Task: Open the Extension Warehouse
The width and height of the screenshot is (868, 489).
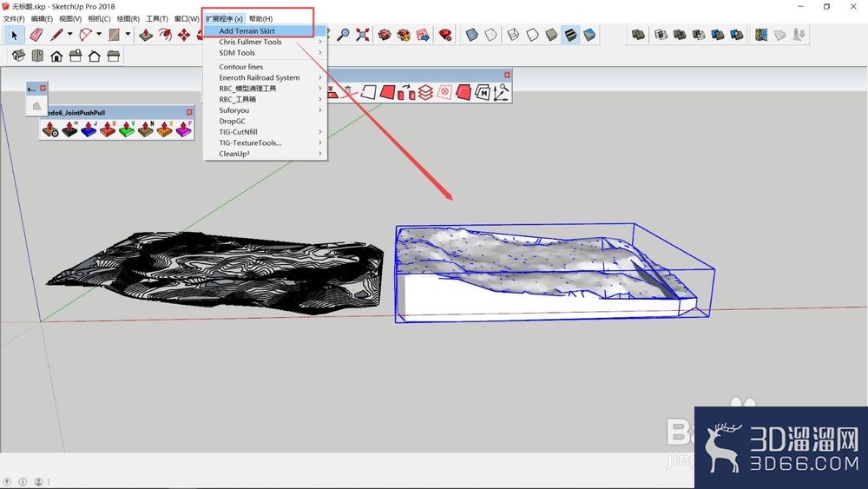Action: tap(404, 36)
